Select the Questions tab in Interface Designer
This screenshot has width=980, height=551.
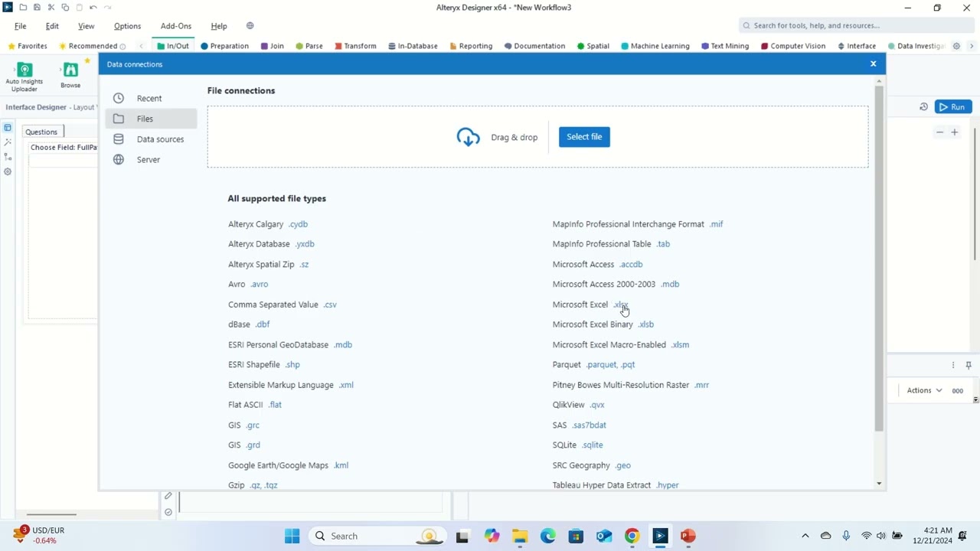41,132
